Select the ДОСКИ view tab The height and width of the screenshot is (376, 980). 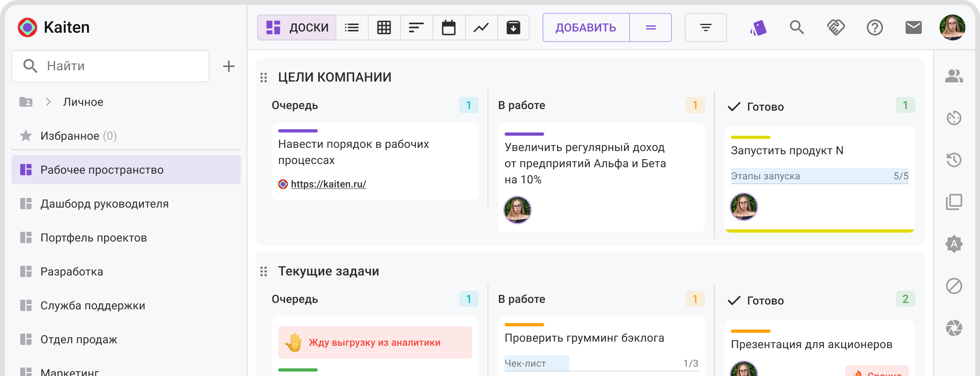[x=297, y=27]
